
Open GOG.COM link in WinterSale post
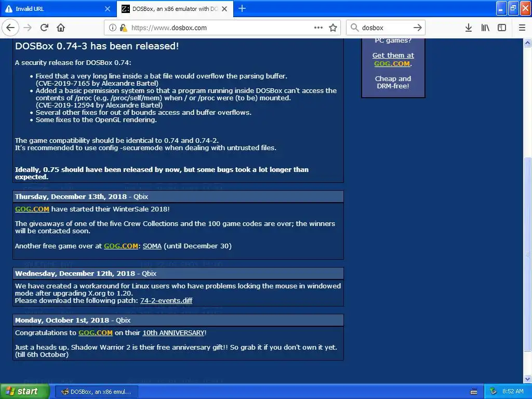pos(32,209)
